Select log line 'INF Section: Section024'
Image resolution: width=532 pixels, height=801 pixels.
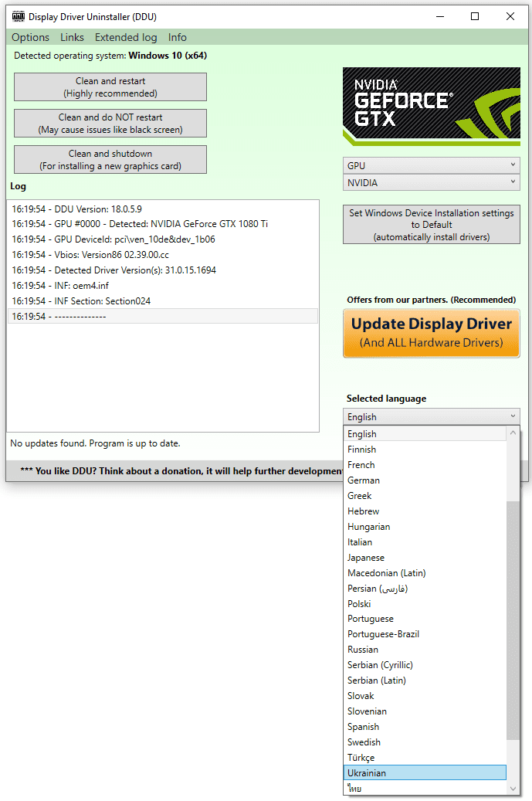[163, 301]
